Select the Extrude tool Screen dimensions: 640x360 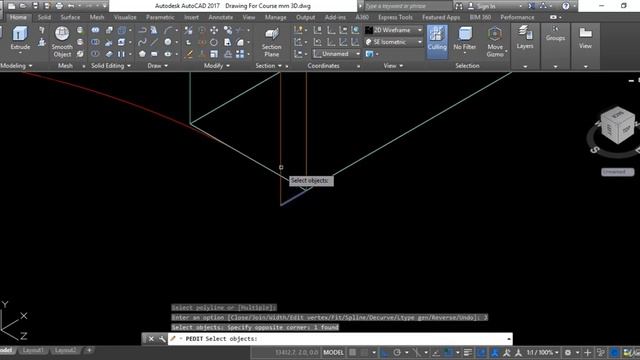[20, 38]
